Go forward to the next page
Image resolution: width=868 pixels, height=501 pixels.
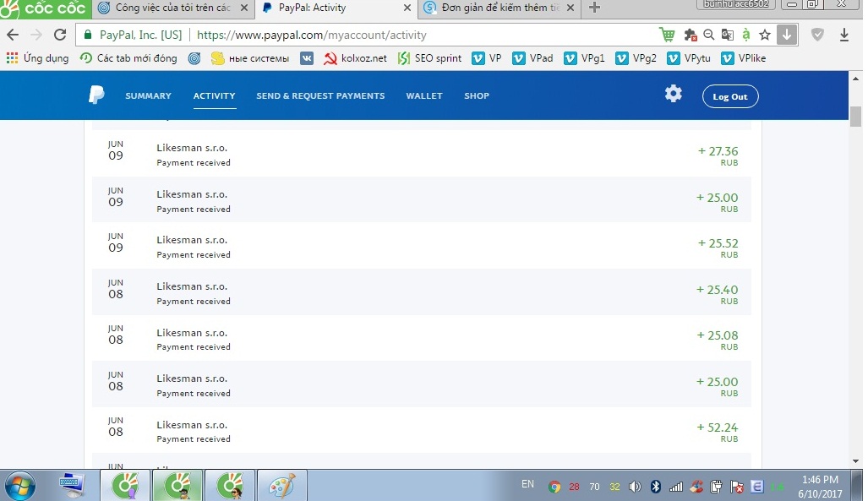pyautogui.click(x=36, y=35)
